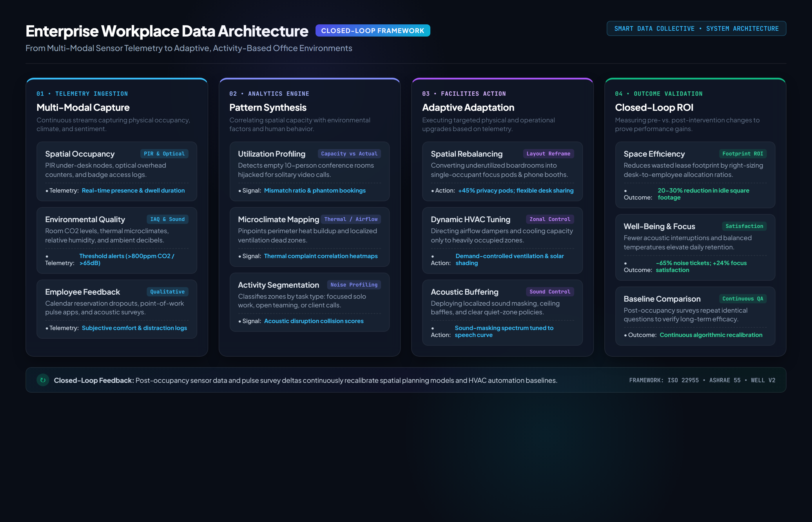This screenshot has height=522, width=812.
Task: Select the Microclimate Mapping card title
Action: (279, 219)
